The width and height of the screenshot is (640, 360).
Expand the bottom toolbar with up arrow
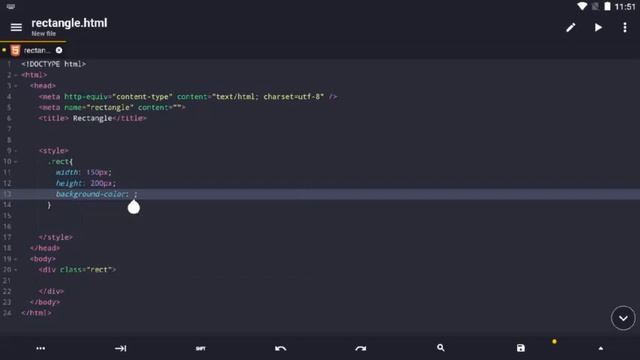600,348
